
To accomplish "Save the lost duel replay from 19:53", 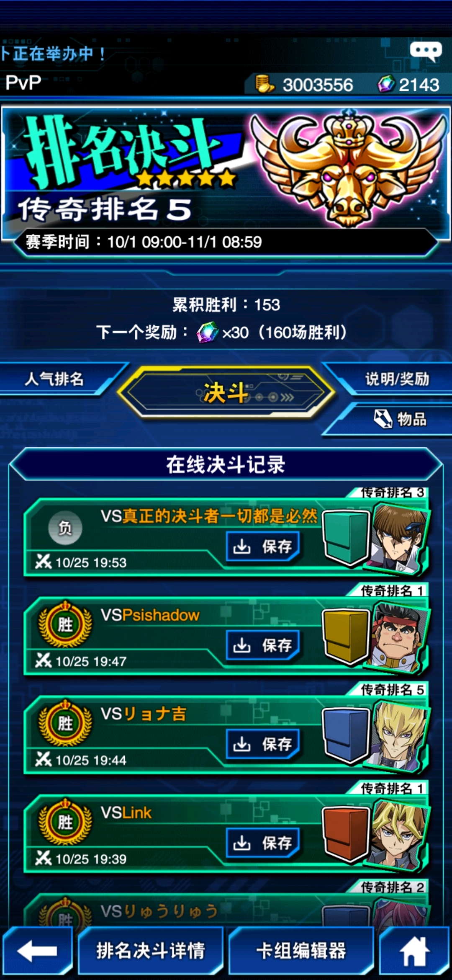I will (263, 546).
